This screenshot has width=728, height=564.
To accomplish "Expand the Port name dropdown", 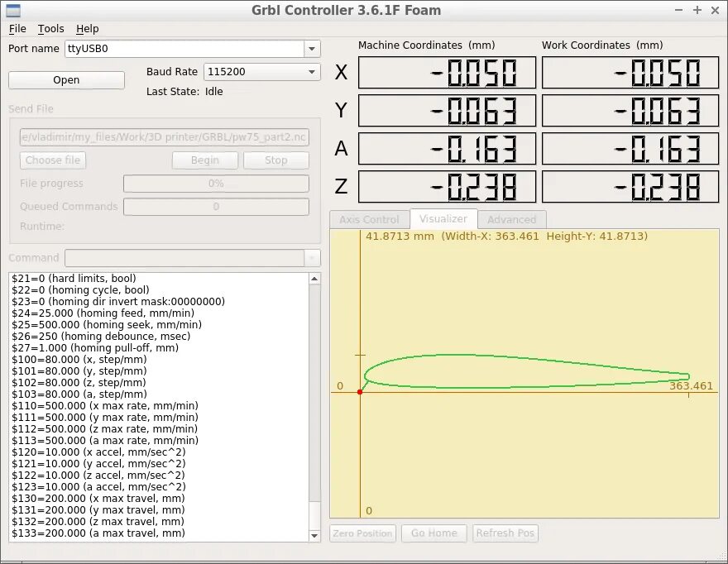I will (x=312, y=49).
